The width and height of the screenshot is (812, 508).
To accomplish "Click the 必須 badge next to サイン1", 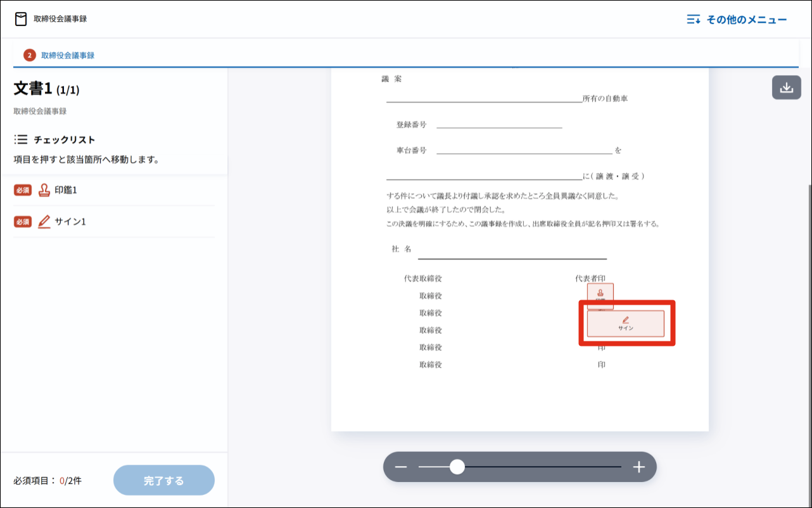I will [23, 222].
